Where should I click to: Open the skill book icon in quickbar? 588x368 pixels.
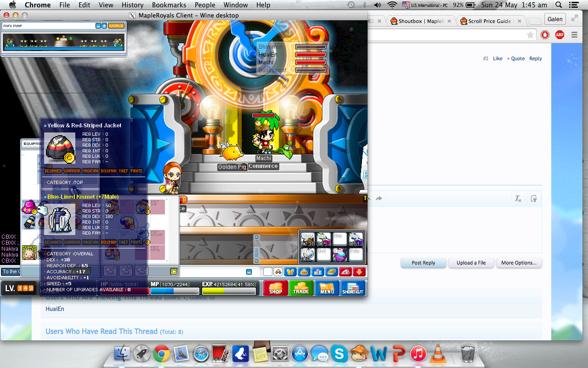click(332, 272)
